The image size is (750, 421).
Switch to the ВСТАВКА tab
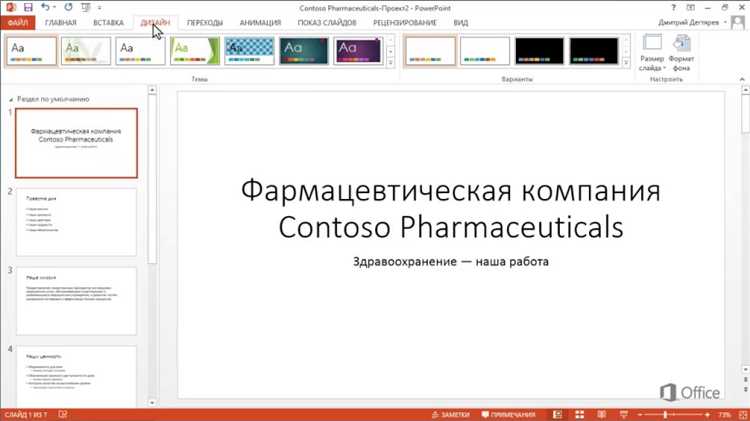[108, 22]
